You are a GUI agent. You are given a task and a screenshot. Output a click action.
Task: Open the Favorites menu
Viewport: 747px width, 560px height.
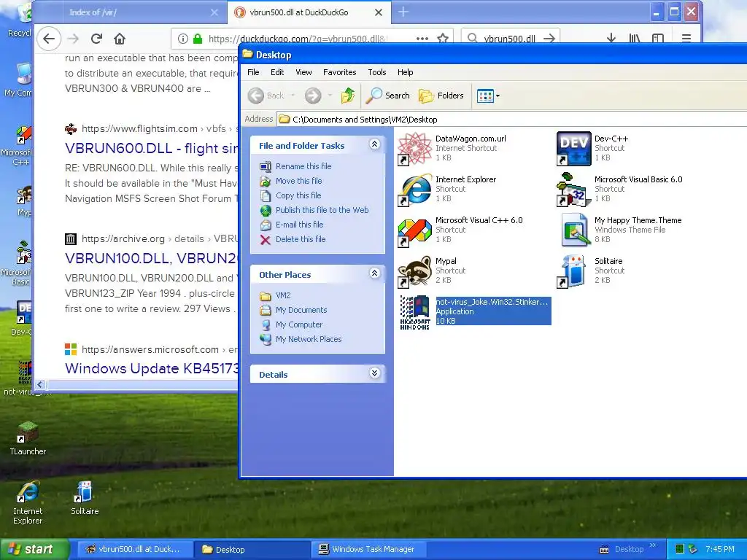[340, 72]
